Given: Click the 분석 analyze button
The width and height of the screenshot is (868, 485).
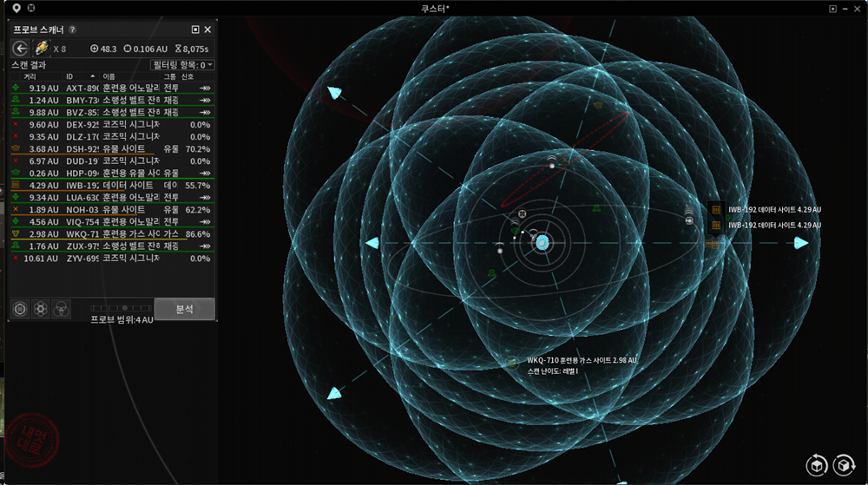Looking at the screenshot, I should coord(184,309).
